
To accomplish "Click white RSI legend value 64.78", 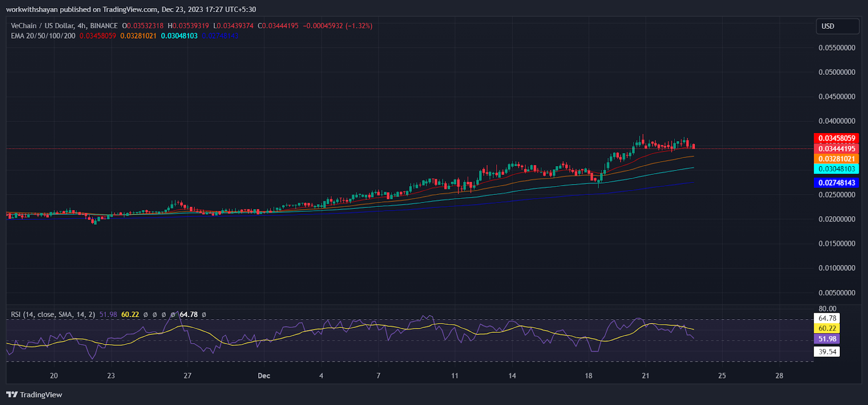I will 189,314.
